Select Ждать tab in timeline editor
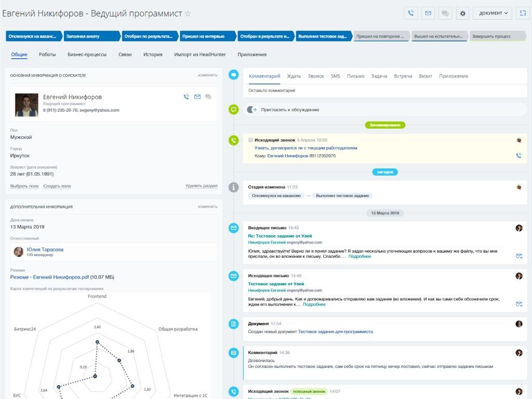This screenshot has width=532, height=399. [294, 76]
